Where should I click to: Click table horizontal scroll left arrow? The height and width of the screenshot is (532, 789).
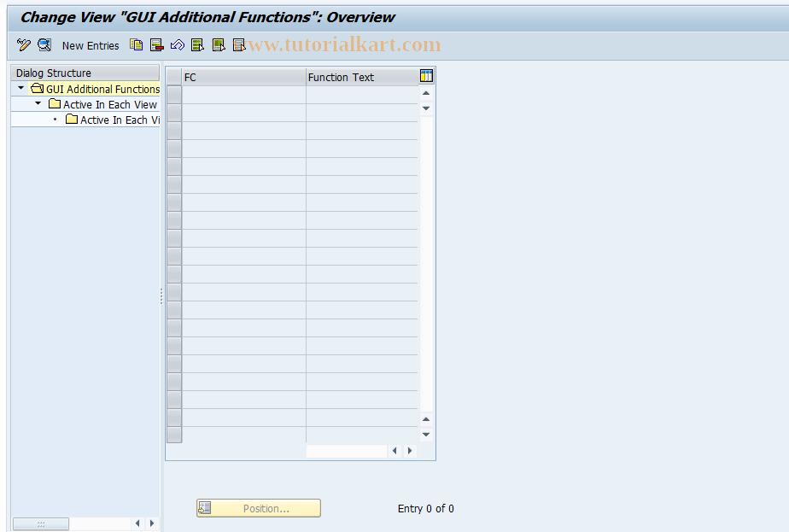coord(394,451)
